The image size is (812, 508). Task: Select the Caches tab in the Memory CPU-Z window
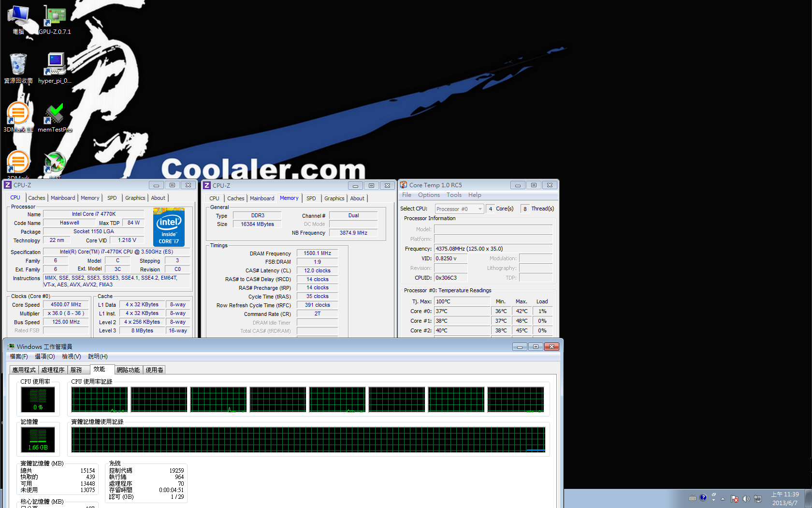coord(236,198)
